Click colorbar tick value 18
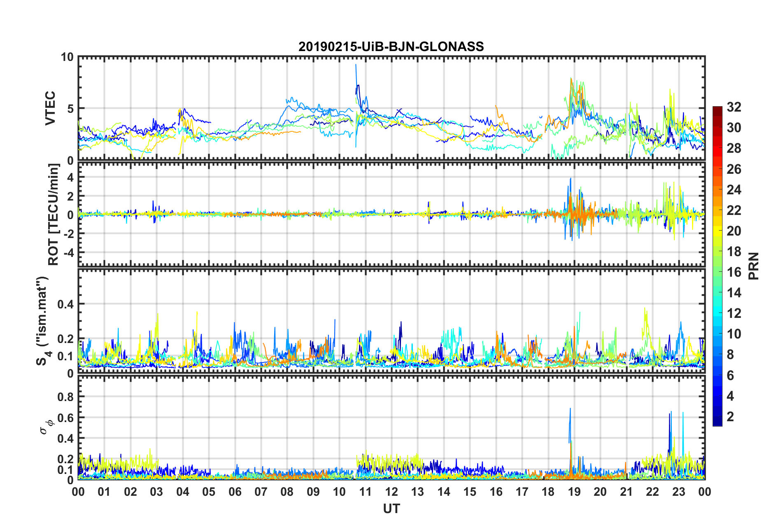Screen dimensions: 783x532 (x=734, y=252)
